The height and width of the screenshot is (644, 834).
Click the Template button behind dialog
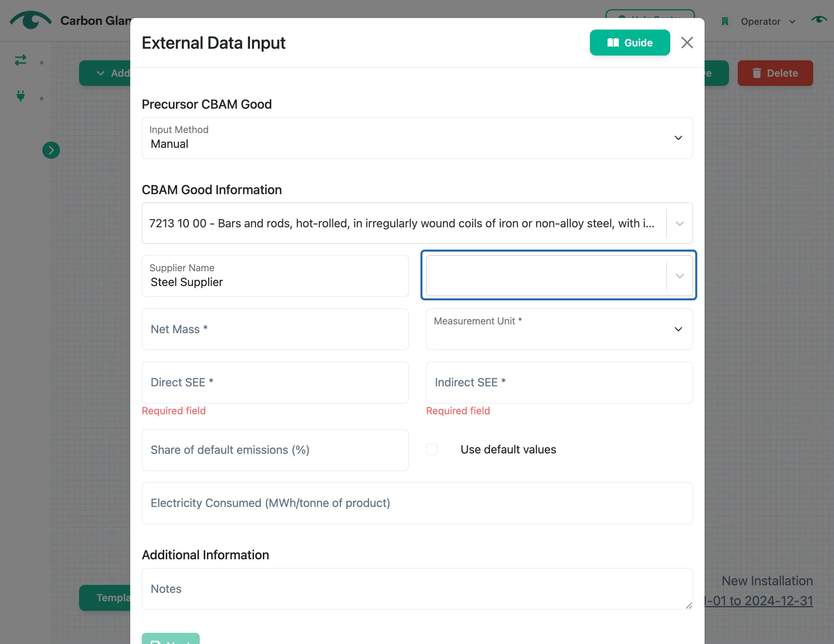pyautogui.click(x=105, y=598)
